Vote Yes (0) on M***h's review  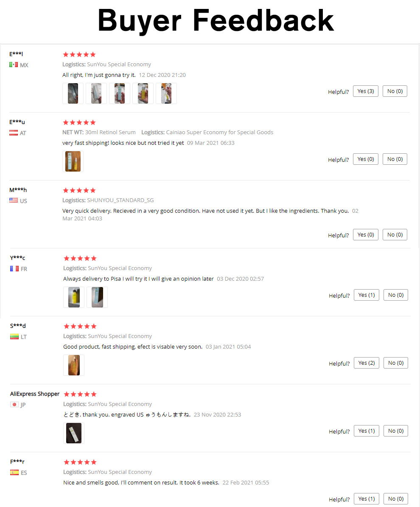tap(365, 235)
